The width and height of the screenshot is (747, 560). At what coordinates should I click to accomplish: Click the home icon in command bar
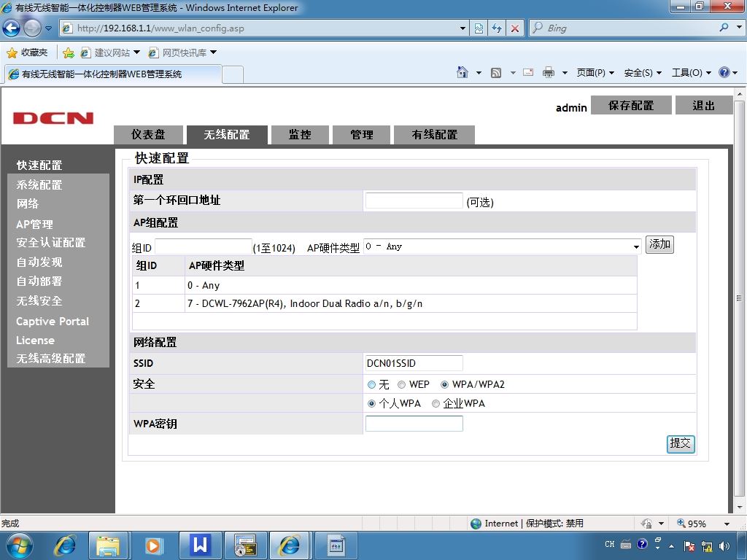point(462,72)
